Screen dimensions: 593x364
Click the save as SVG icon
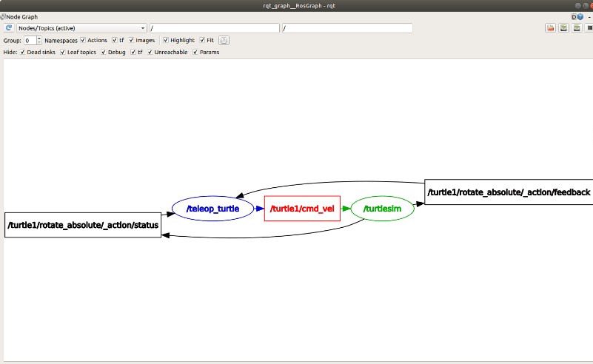pos(576,28)
